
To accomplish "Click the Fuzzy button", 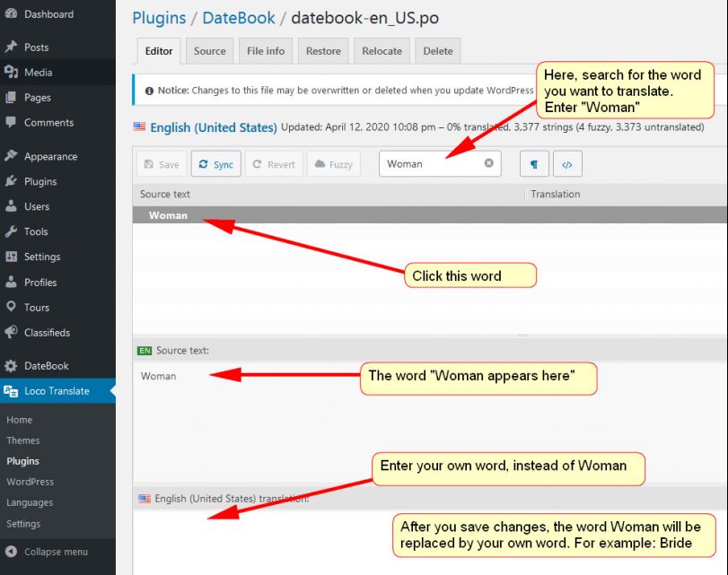I will (x=334, y=164).
